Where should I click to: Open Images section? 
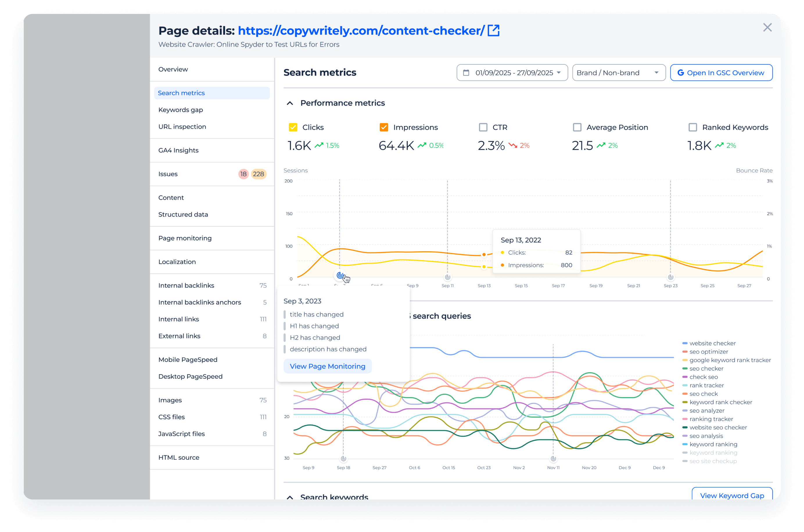[212, 400]
